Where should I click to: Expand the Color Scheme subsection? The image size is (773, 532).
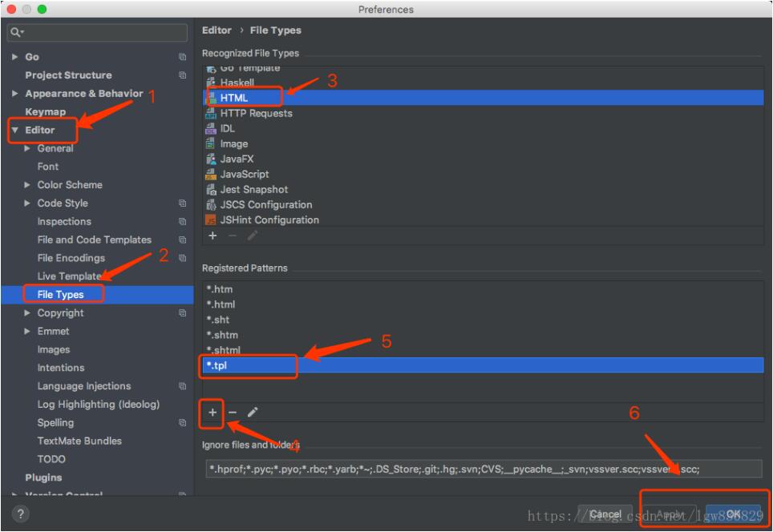(27, 185)
